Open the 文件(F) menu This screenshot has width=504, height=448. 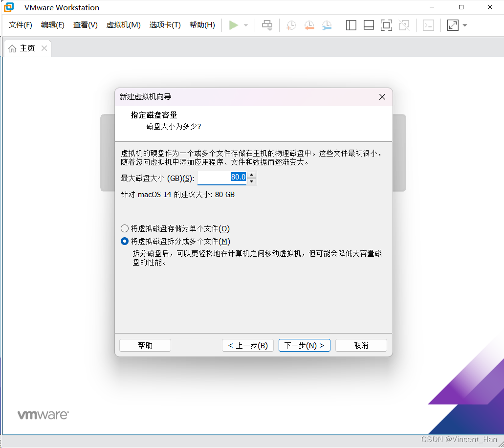(20, 25)
